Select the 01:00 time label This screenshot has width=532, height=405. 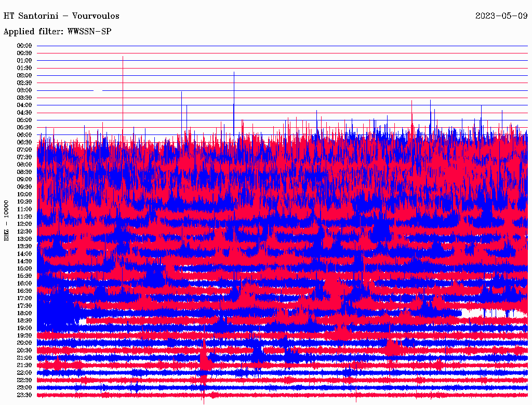pos(24,61)
